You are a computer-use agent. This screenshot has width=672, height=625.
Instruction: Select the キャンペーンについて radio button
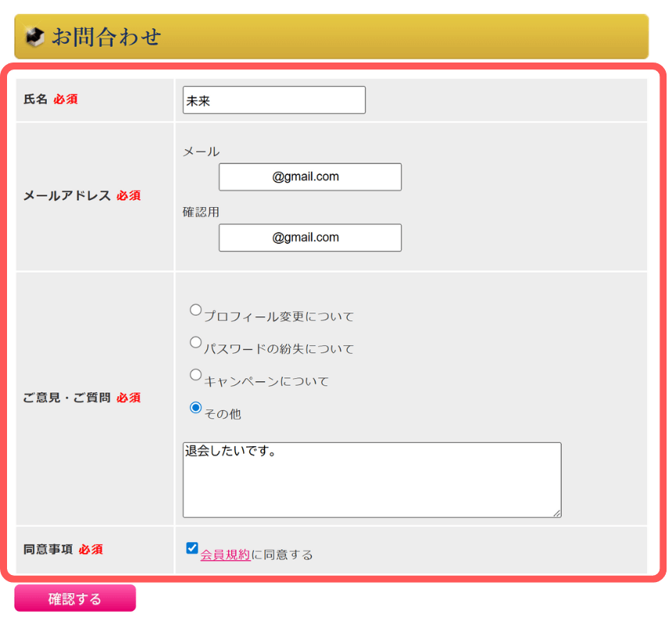tap(195, 375)
